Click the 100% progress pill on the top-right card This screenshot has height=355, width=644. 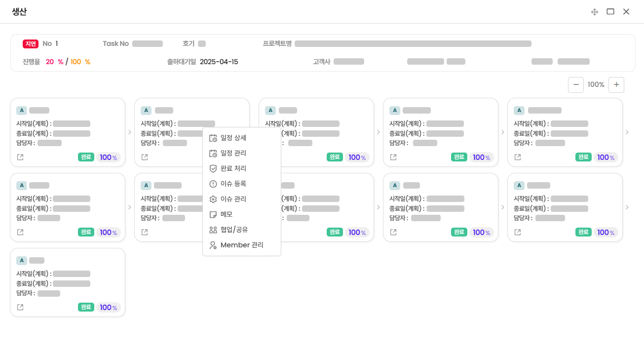coord(602,158)
